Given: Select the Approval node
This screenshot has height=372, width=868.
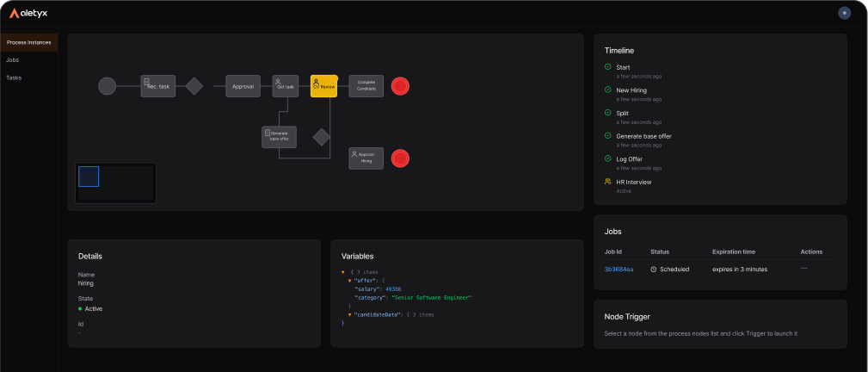Looking at the screenshot, I should tap(243, 86).
